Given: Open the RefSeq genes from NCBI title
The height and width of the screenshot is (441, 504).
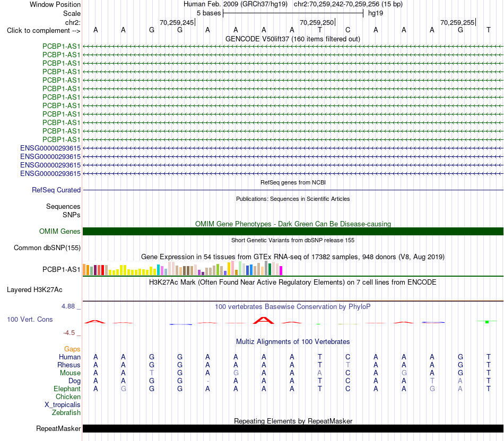Looking at the screenshot, I should click(x=293, y=182).
